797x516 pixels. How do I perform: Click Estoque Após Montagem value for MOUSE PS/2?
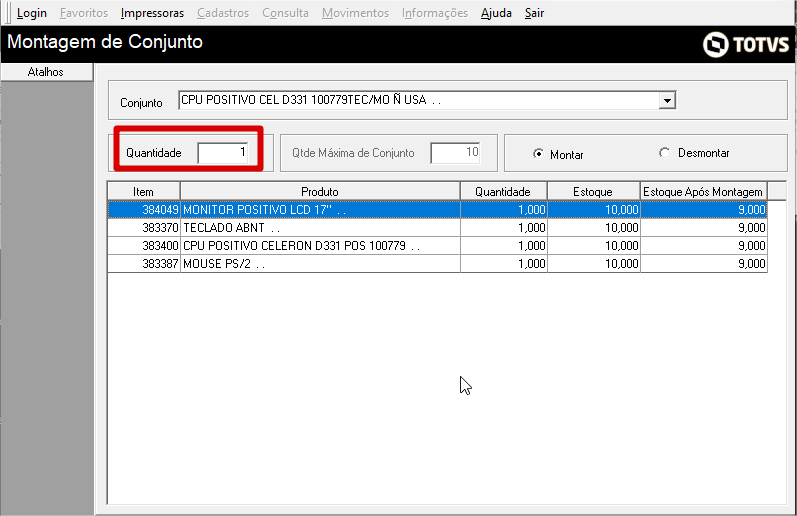pos(752,264)
